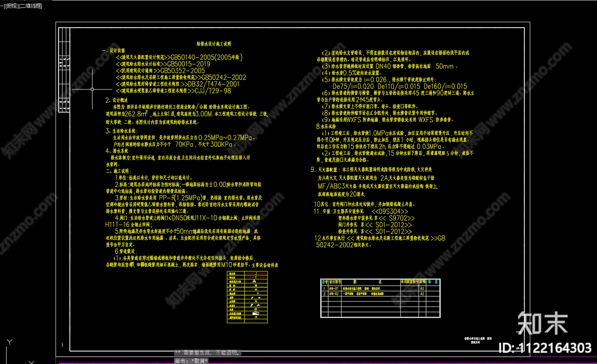Open the 俯视 view control label

(11, 6)
